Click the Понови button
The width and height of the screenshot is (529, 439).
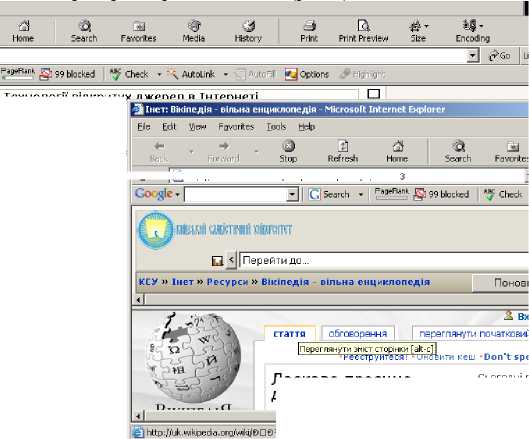[x=501, y=283]
